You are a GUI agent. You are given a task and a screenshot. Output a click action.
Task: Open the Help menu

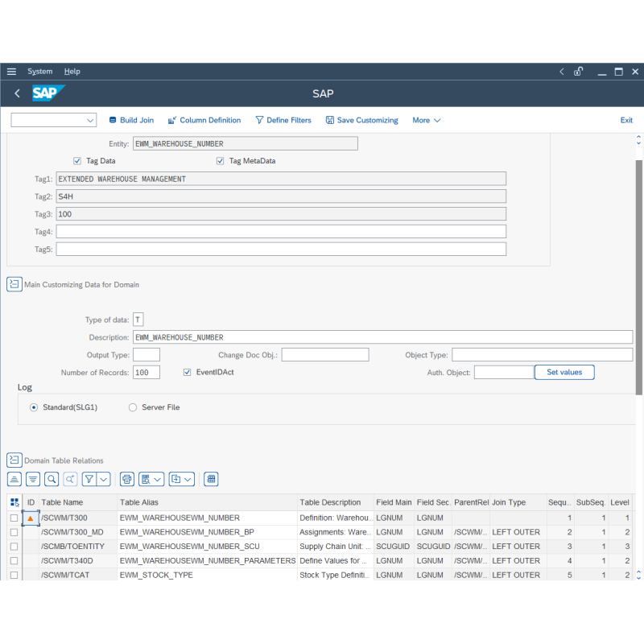click(72, 72)
